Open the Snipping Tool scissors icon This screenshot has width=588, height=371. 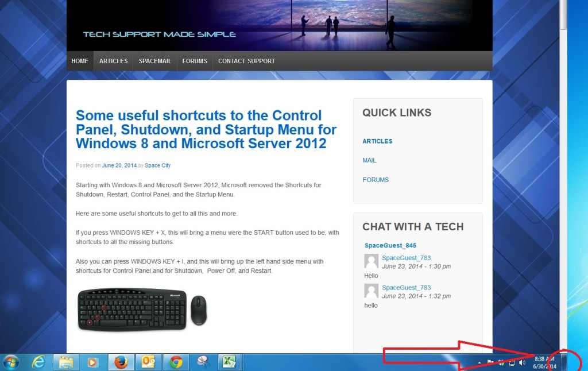pos(203,362)
